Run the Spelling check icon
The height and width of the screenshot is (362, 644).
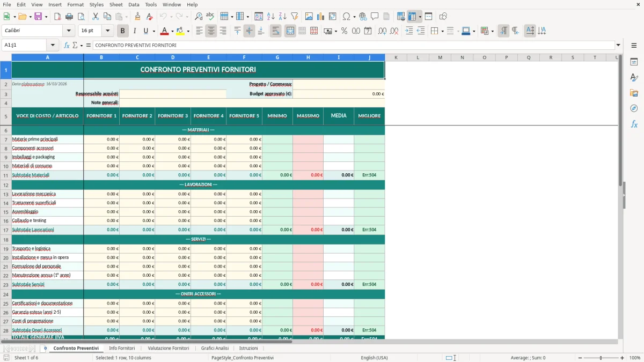pyautogui.click(x=210, y=17)
